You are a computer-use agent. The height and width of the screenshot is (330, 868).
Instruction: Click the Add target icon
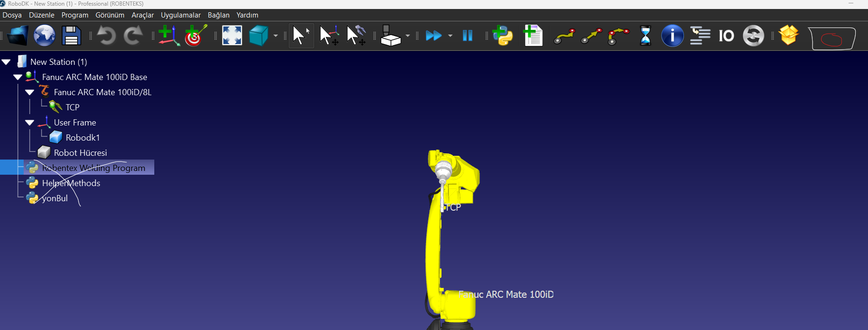pos(195,36)
